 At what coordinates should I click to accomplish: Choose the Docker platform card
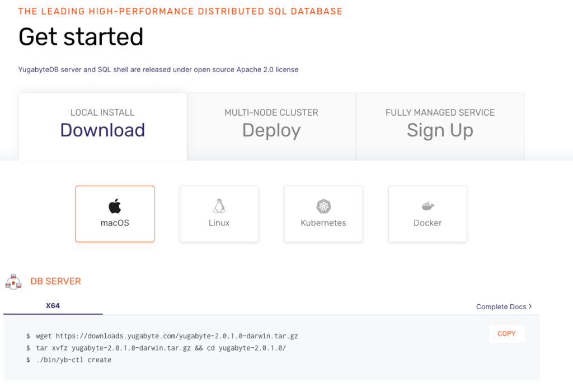coord(428,214)
